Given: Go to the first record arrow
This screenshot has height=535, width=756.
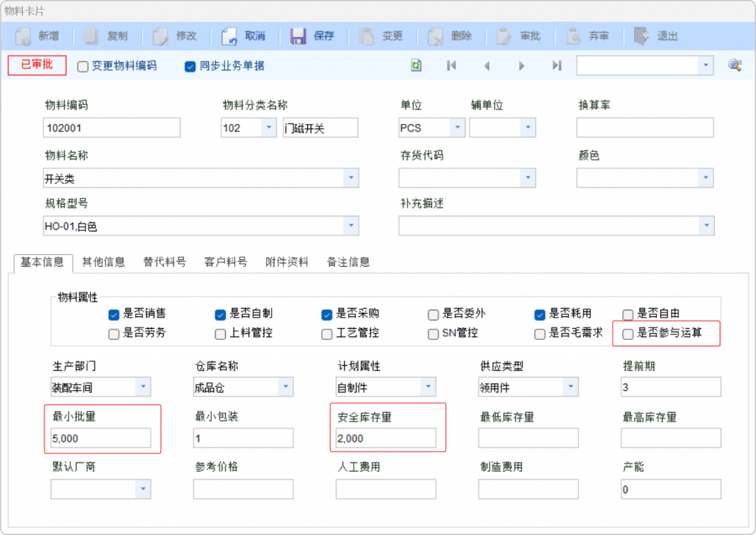Looking at the screenshot, I should point(451,66).
